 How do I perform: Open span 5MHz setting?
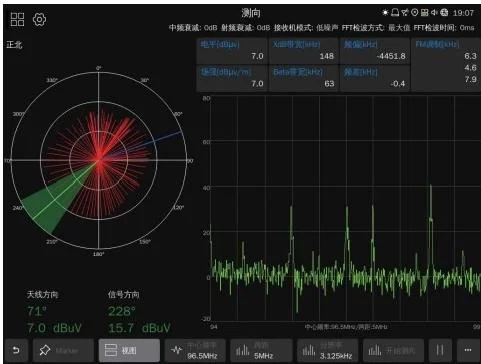(x=261, y=350)
